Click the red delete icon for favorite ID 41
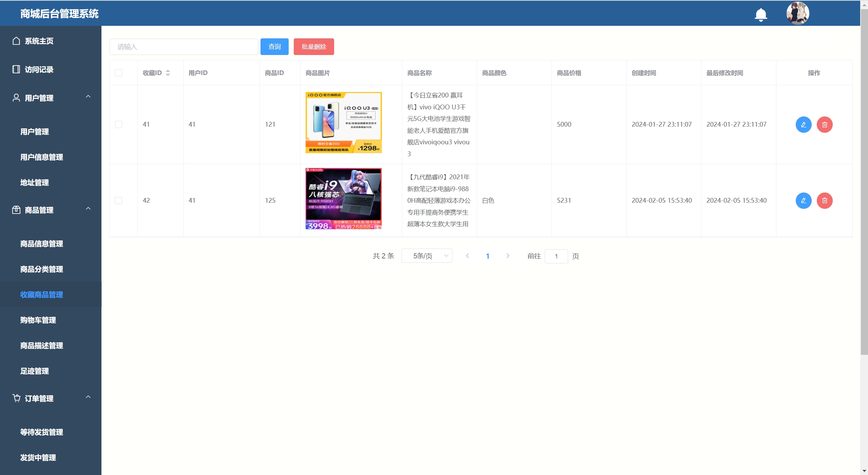The height and width of the screenshot is (475, 868). (x=824, y=125)
